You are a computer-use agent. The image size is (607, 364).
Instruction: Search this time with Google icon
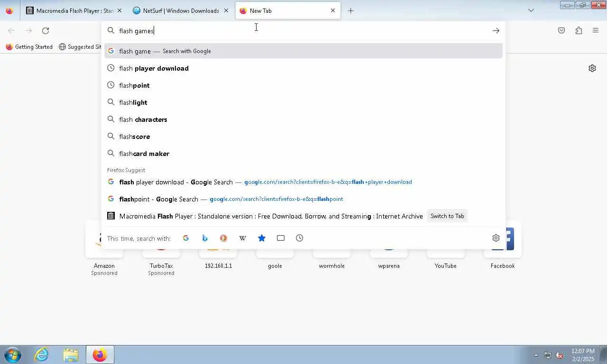(186, 238)
